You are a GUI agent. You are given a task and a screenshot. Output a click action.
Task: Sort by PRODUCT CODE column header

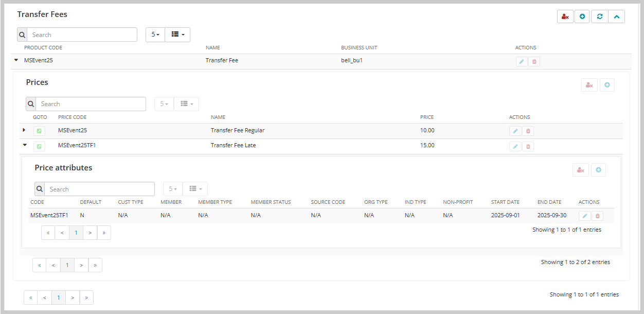coord(43,48)
